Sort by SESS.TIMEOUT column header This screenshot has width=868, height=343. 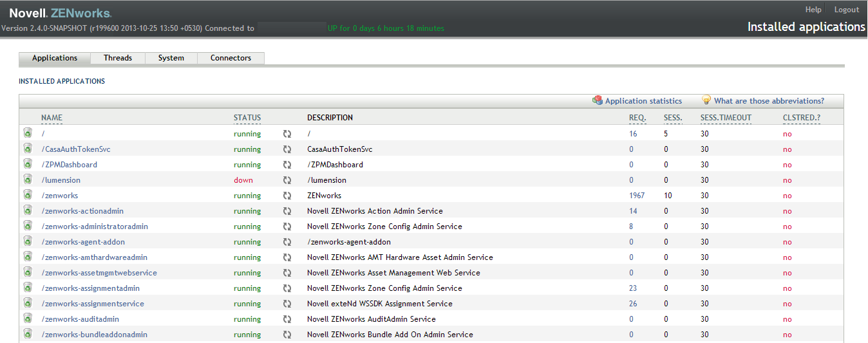coord(726,118)
